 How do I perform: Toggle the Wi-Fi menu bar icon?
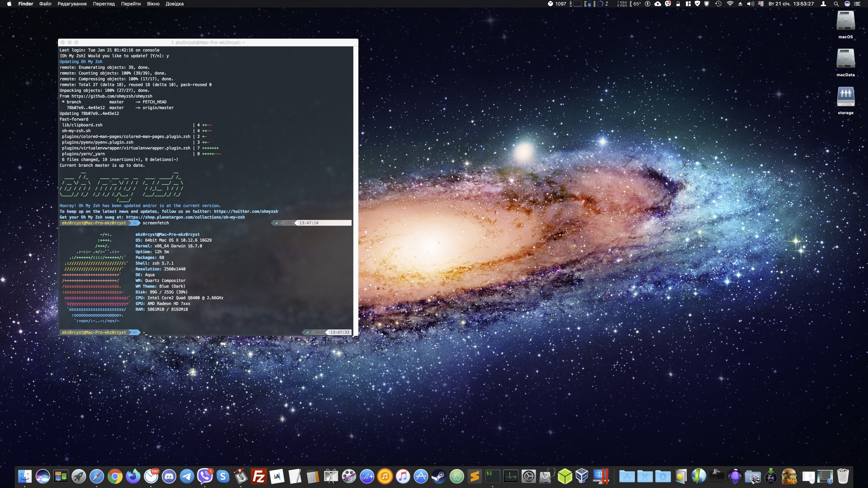point(730,4)
